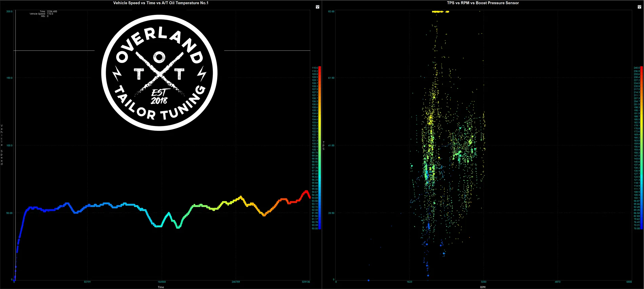Click the A/T Oil Temperature color scale bar

tap(320, 148)
